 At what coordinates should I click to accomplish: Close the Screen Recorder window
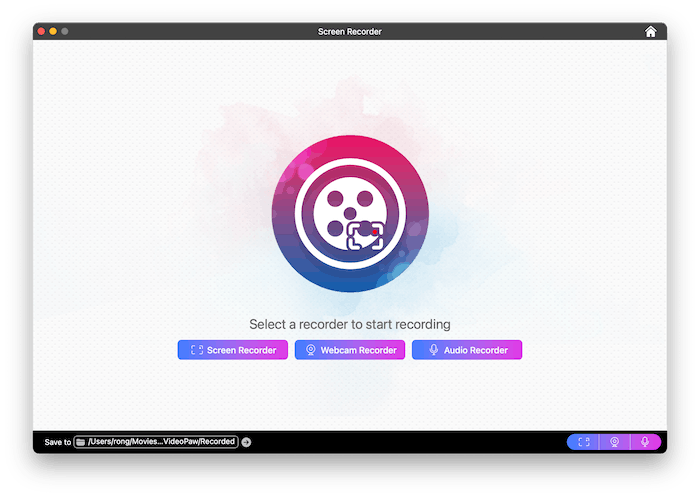(x=41, y=32)
